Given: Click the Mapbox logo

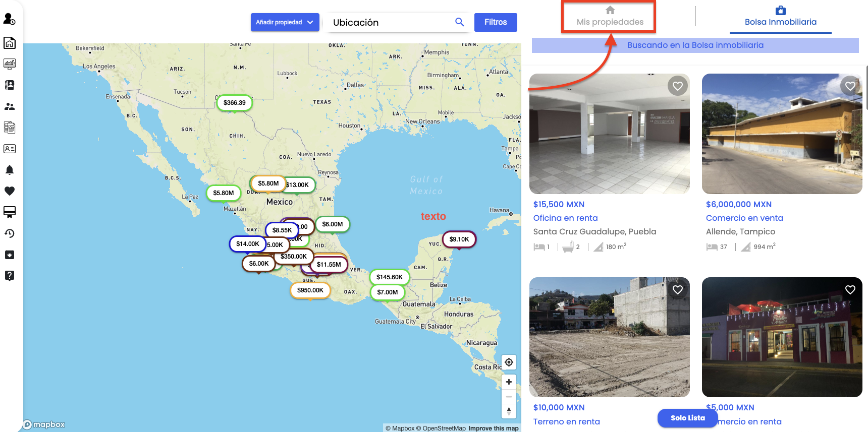Looking at the screenshot, I should tap(44, 424).
